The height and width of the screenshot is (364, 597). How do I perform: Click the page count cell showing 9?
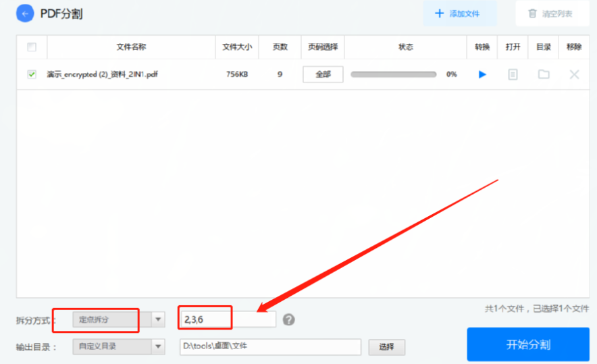click(x=280, y=74)
